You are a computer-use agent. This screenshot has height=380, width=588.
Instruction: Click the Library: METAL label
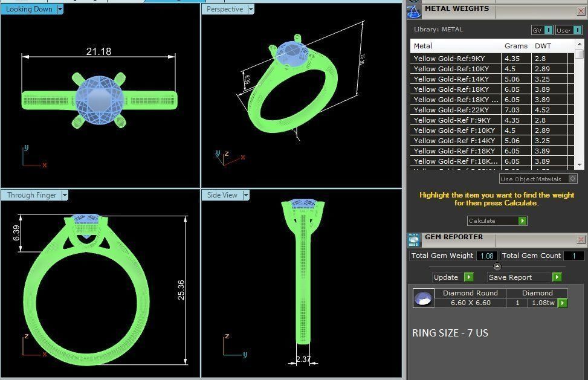[438, 29]
